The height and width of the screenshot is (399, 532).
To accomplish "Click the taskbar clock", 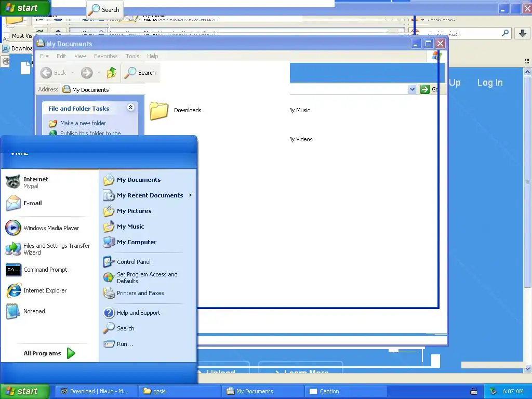I will click(x=513, y=391).
